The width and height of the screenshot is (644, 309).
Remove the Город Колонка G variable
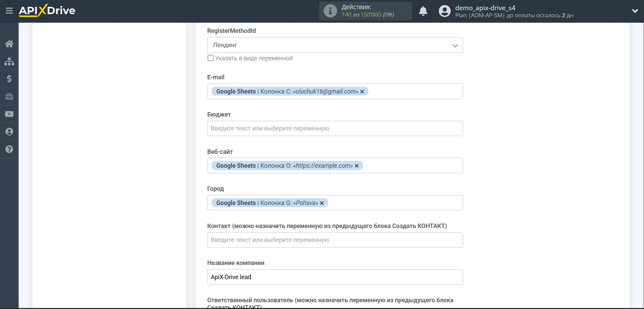click(x=322, y=203)
